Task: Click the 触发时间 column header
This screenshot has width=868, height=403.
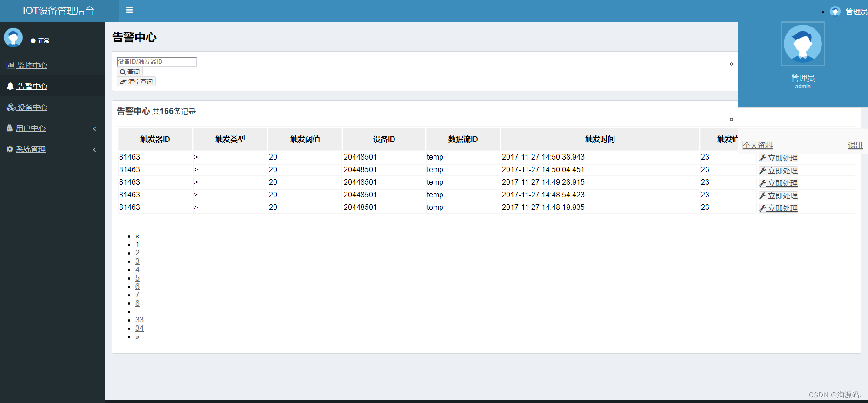Action: pyautogui.click(x=600, y=139)
